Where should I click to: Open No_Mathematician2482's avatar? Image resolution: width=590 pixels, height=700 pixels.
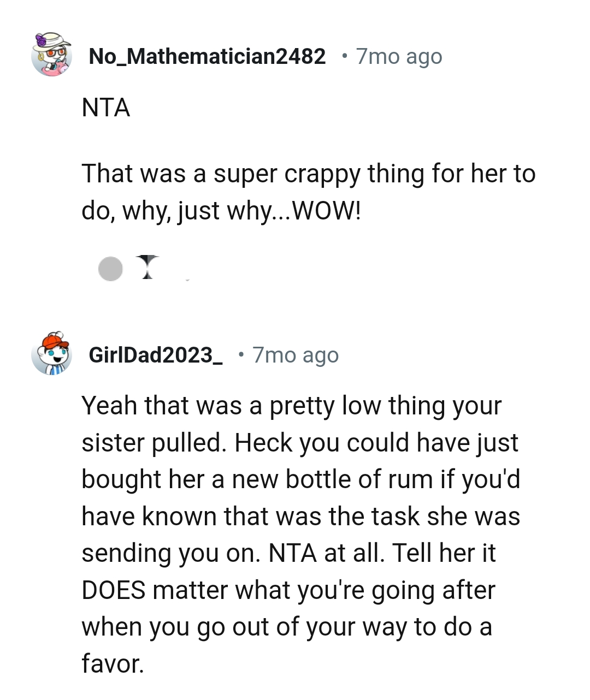click(x=52, y=55)
